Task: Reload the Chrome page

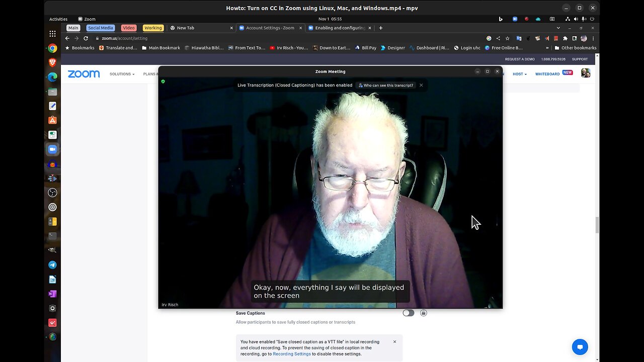Action: click(x=86, y=38)
